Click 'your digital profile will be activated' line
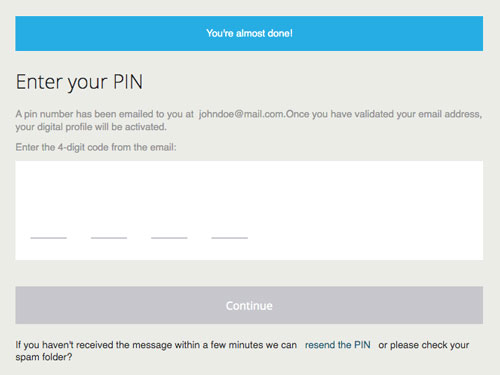500x375 pixels. point(91,127)
